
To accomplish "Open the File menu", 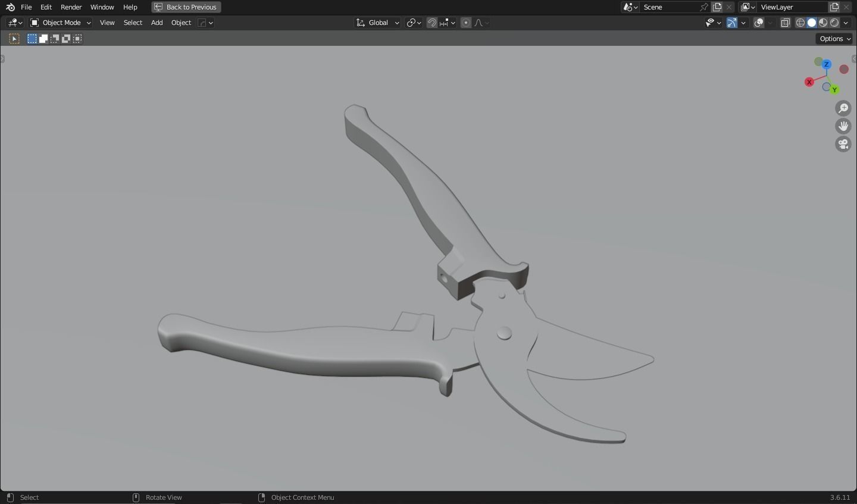I will [x=26, y=7].
